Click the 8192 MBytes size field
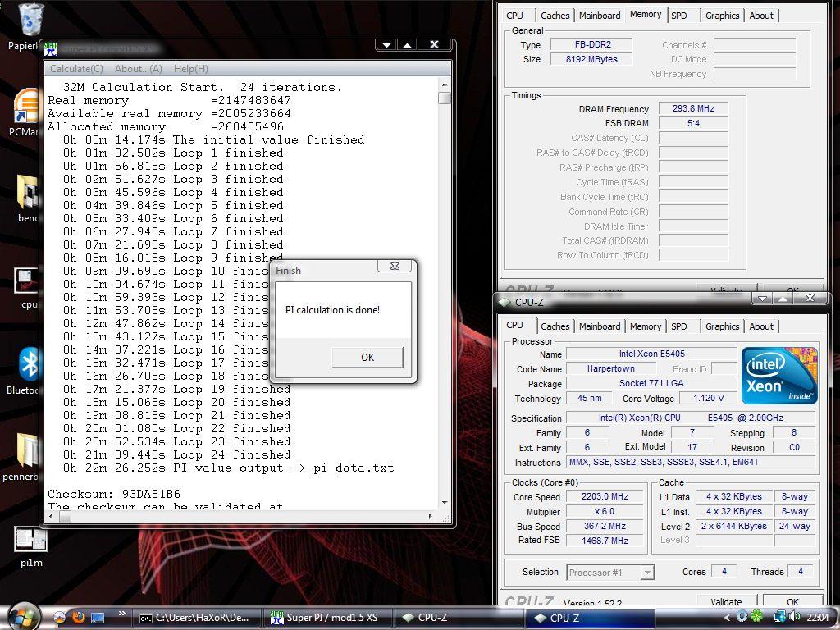This screenshot has height=630, width=840. (x=592, y=59)
